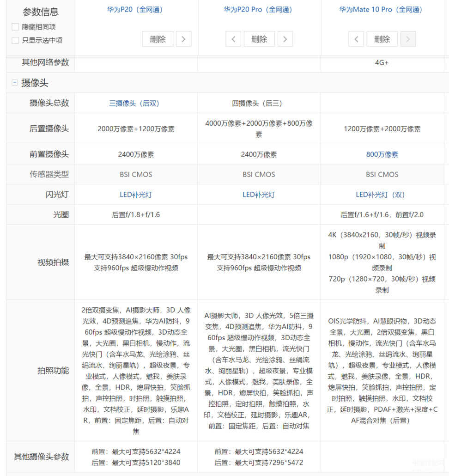The image size is (449, 476).
Task: Move 华为Mate 10 Pro column left
Action: pyautogui.click(x=356, y=39)
